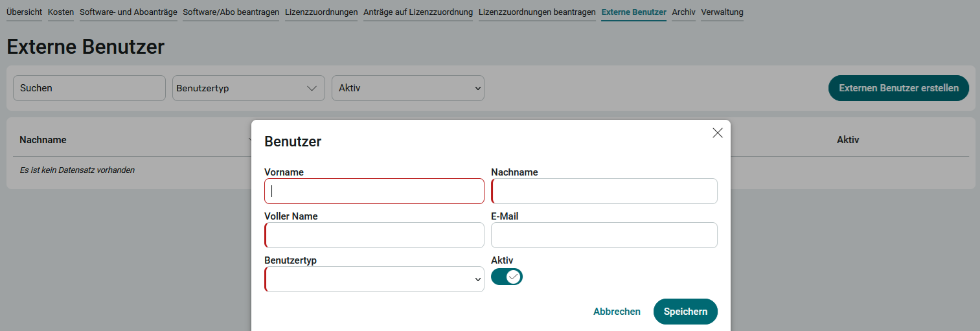Select the Software/Abo beantragen tab
The image size is (980, 331).
(x=231, y=12)
